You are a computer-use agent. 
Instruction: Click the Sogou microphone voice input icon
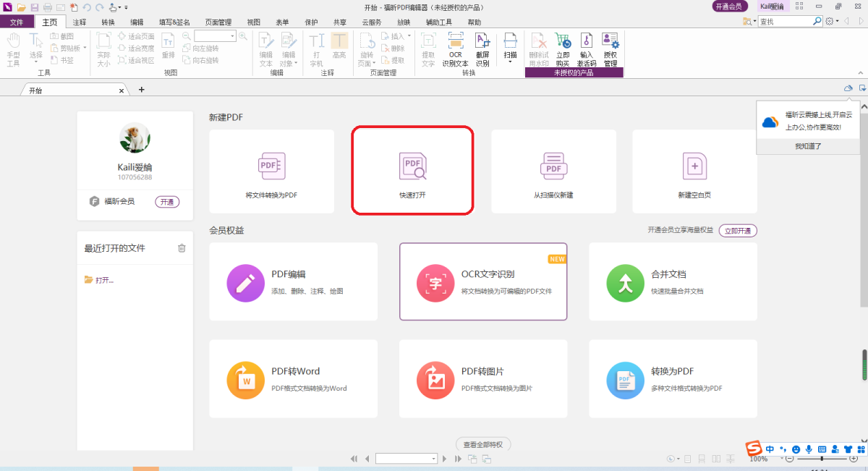click(809, 449)
